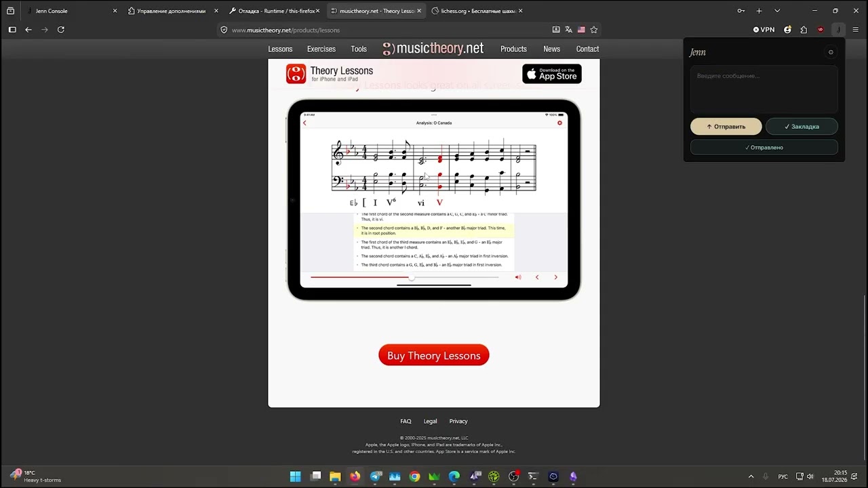Screen dimensions: 868x488
Task: Open the passwords key icon
Action: click(x=741, y=11)
